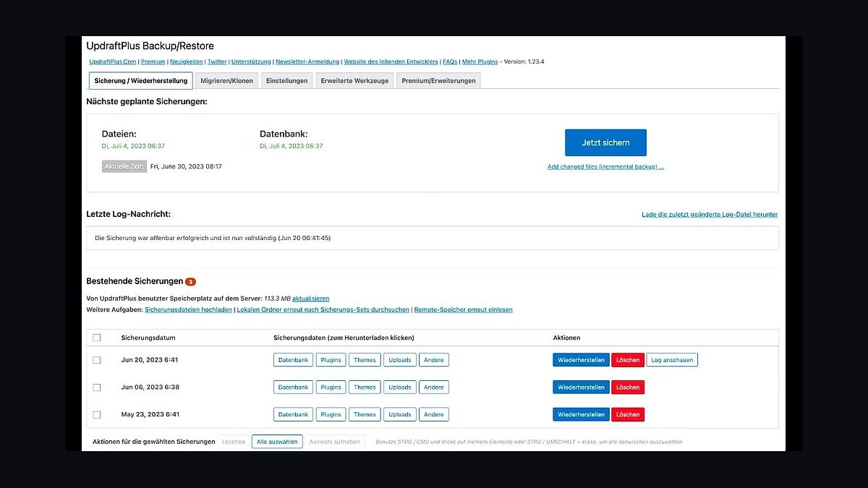Open the Sicherung / Wiederherstellung tab

[x=141, y=80]
